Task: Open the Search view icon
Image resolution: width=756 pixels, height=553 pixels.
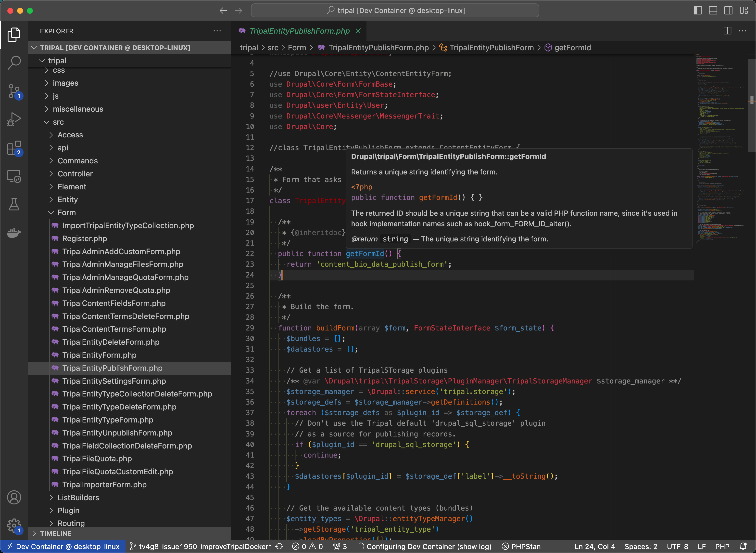Action: click(x=14, y=63)
